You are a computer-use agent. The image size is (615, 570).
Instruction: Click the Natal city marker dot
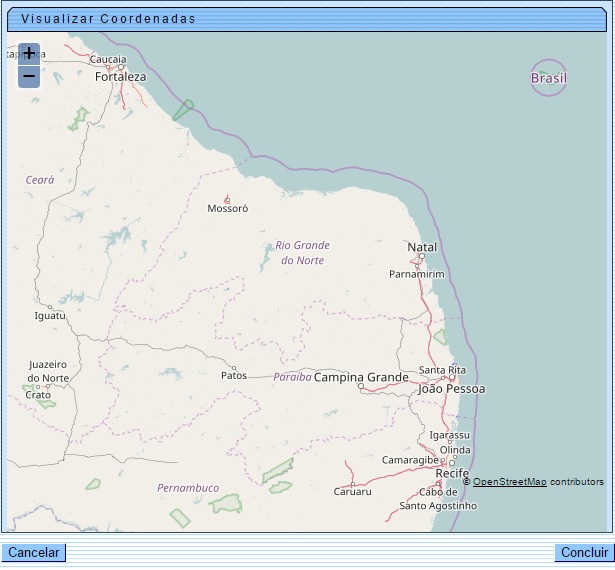click(x=422, y=257)
